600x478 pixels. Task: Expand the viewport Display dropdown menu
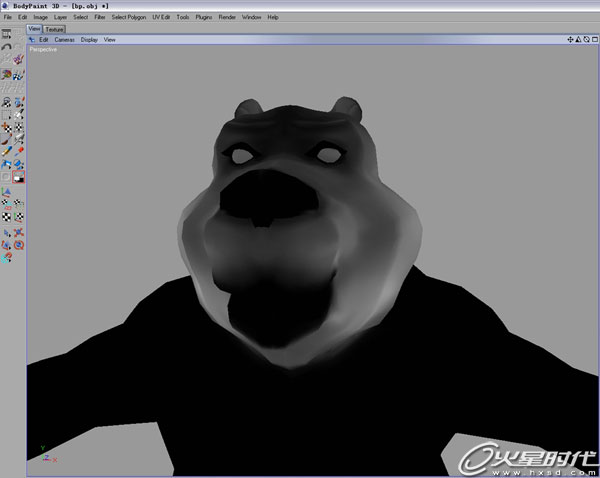[x=89, y=39]
